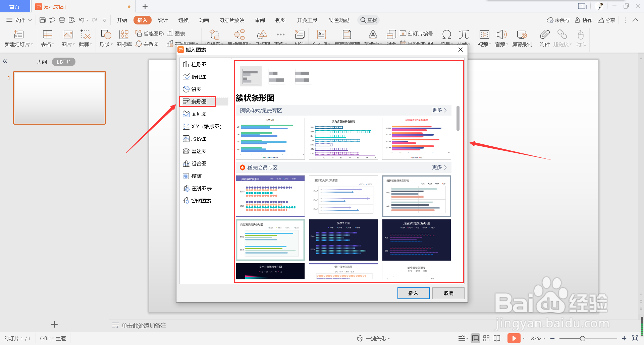The width and height of the screenshot is (644, 345).
Task: Toggle Slide Sorter grid view
Action: (486, 338)
